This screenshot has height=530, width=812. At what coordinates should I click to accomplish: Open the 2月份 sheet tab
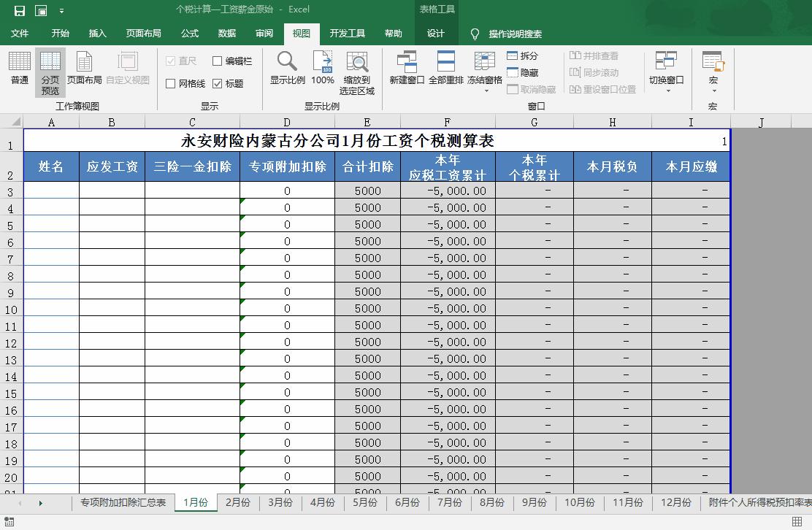237,503
